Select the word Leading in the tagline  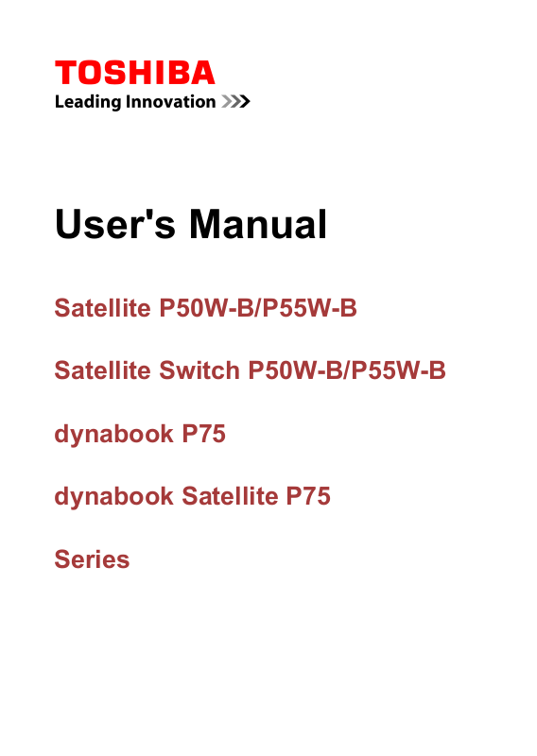88,103
